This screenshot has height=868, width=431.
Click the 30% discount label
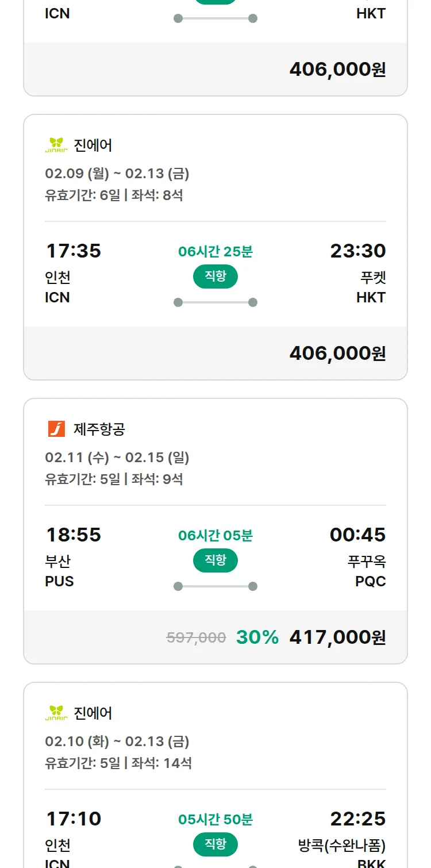[x=257, y=637]
